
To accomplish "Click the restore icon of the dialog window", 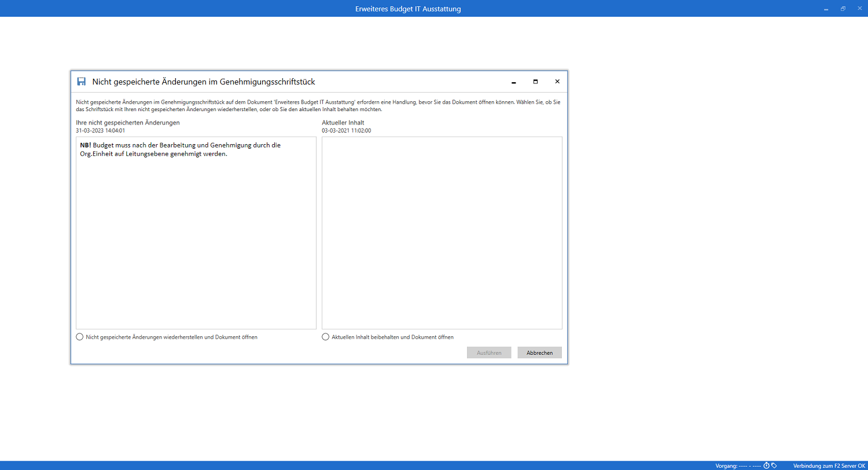I will click(x=535, y=82).
